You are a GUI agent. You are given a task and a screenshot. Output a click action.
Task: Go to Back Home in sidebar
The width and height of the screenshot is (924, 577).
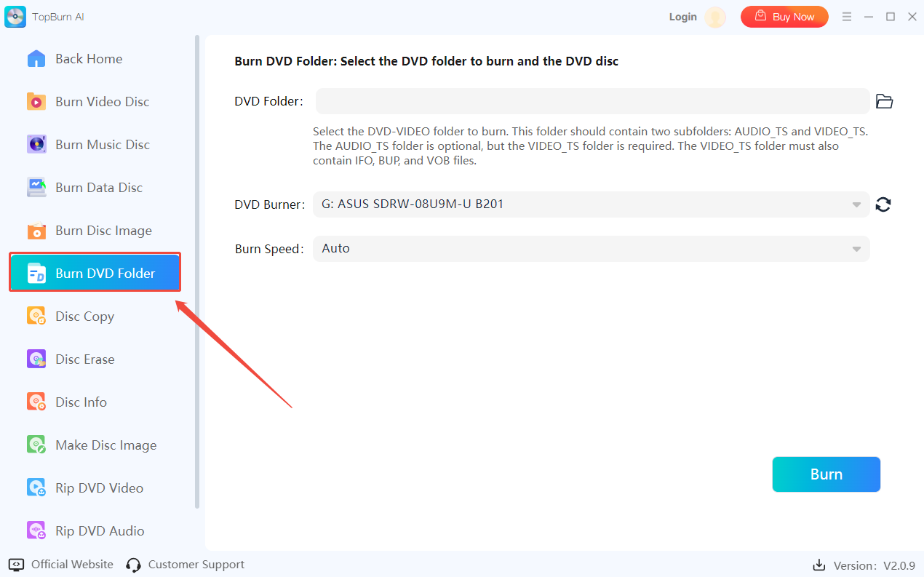[x=88, y=59]
